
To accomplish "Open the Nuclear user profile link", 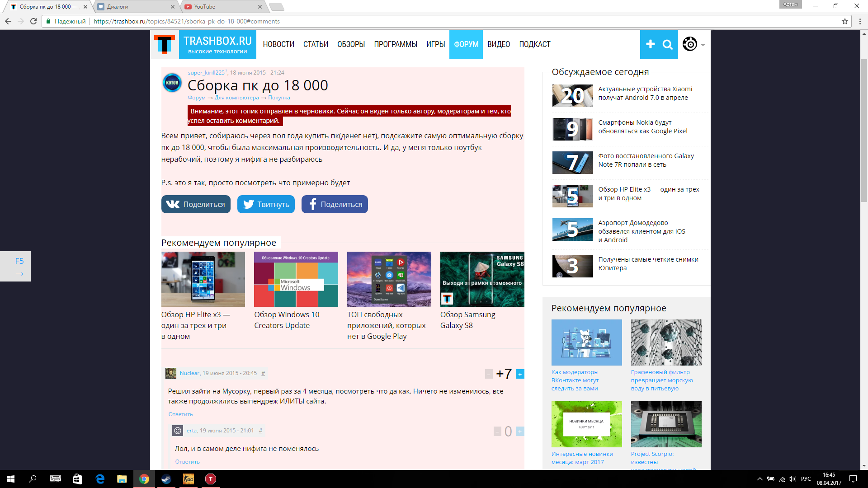I will tap(189, 373).
